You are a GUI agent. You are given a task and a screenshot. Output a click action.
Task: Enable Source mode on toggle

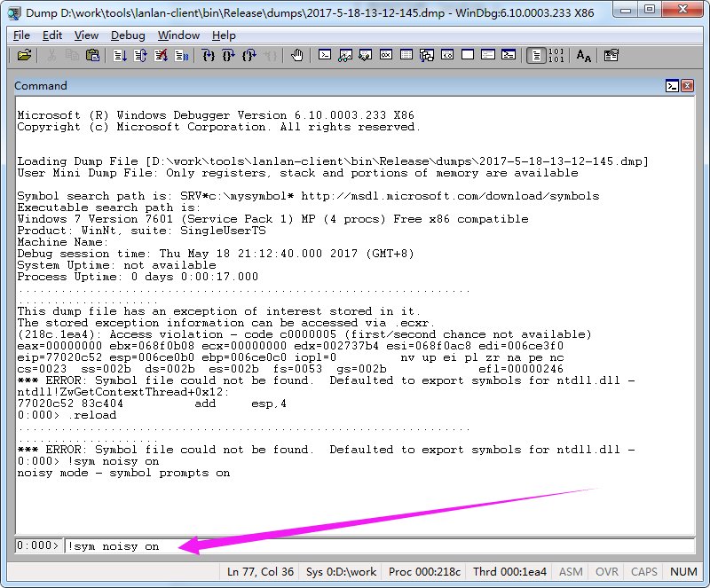tap(536, 56)
